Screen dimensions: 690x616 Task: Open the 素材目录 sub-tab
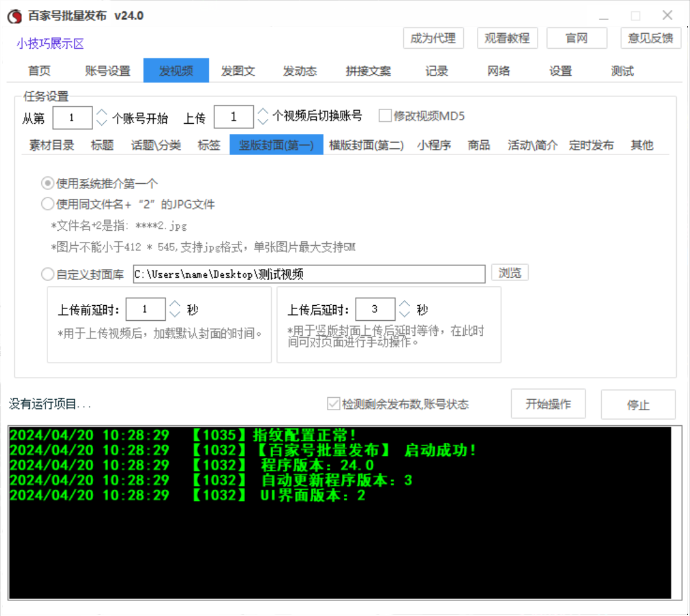click(x=51, y=145)
